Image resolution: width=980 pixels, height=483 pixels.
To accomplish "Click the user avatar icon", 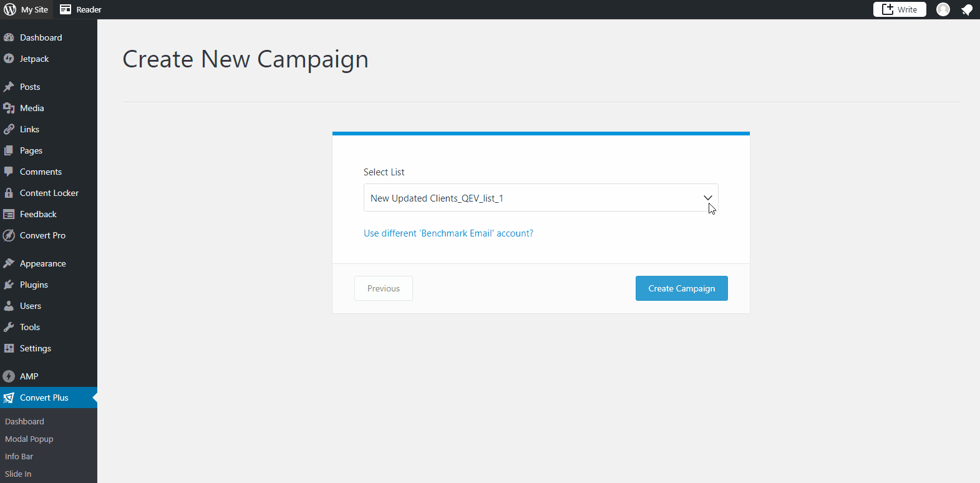I will point(943,9).
